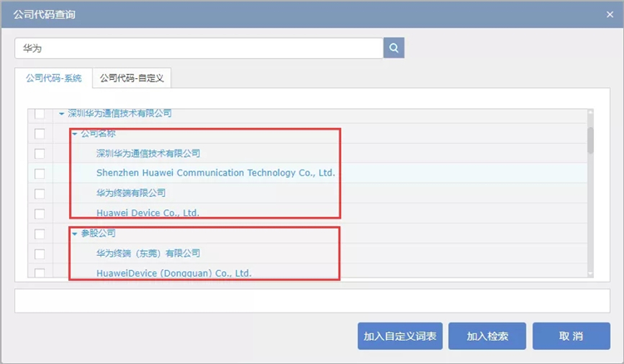Tick checkbox beside Shenzhen Huawei Communication Technology
The height and width of the screenshot is (364, 624).
tap(39, 174)
